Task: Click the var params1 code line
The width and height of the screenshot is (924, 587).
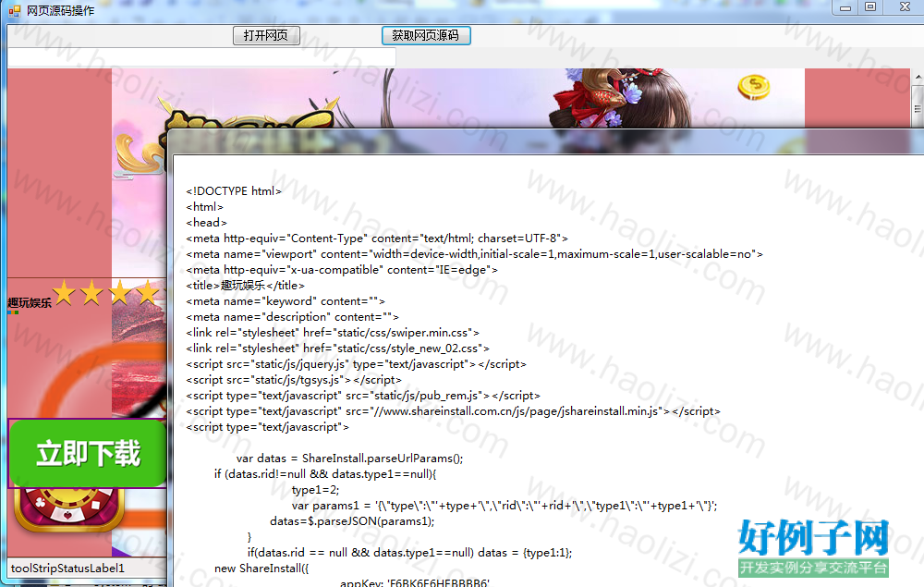Action: [x=505, y=506]
